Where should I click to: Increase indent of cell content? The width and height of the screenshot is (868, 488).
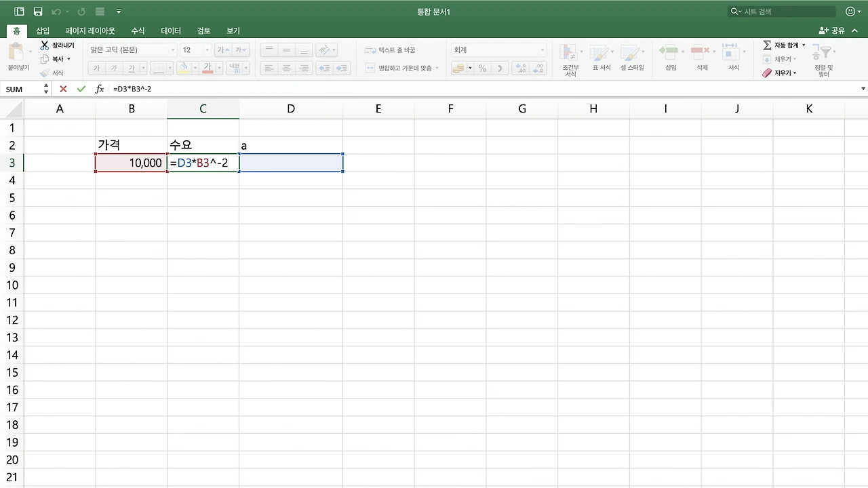click(x=342, y=68)
